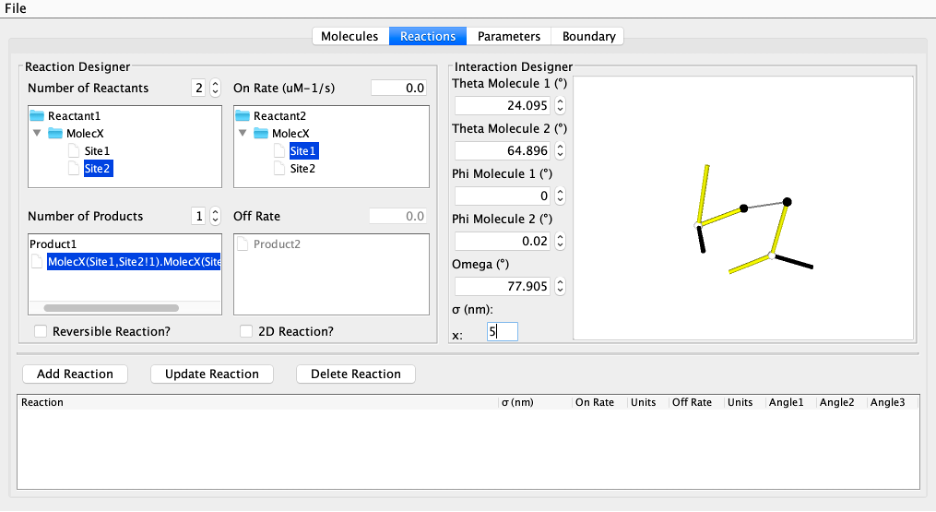Adjust Phi Molecule 2 stepper arrows
936x512 pixels.
560,241
